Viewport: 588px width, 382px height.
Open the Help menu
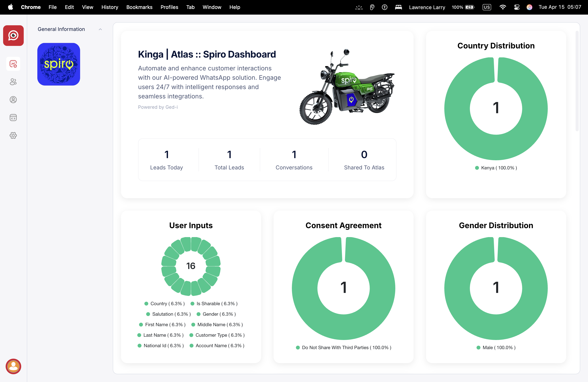point(235,7)
